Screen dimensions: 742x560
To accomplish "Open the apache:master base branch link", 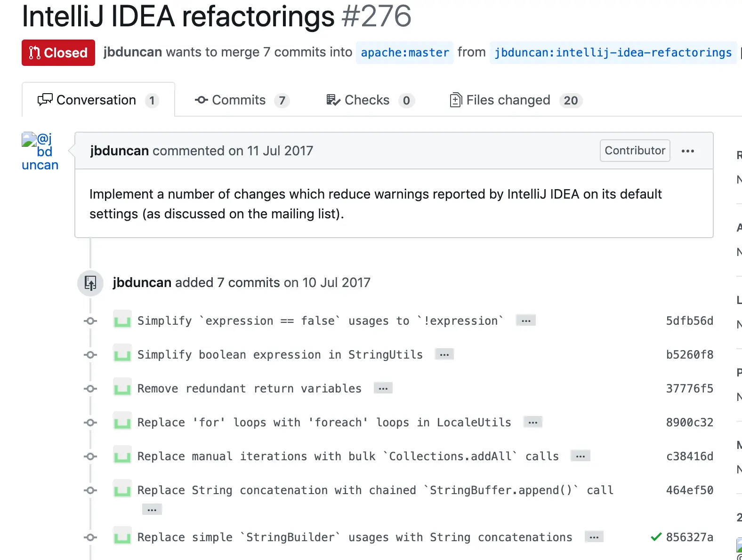I will [x=405, y=53].
